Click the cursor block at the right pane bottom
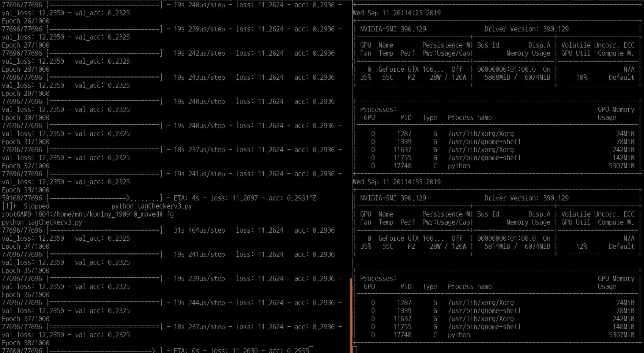The image size is (644, 353). point(355,350)
